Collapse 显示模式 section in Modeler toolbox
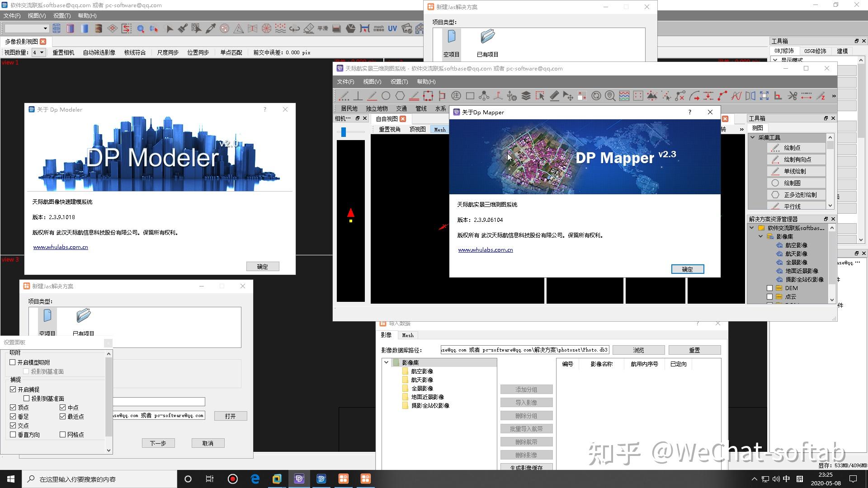 [x=776, y=60]
